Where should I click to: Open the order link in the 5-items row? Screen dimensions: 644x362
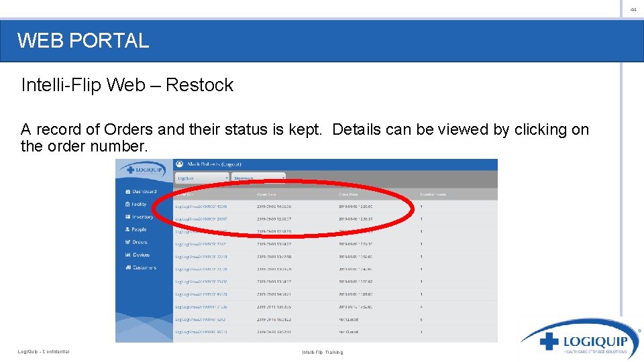pos(201,320)
